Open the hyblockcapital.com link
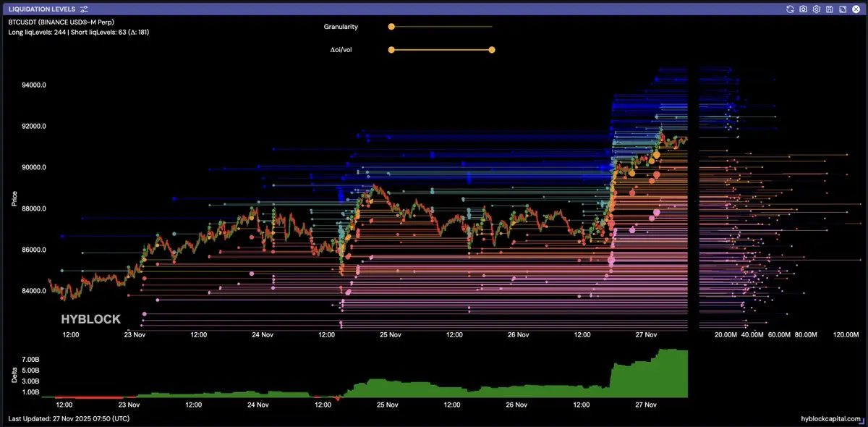Viewport: 868px width, 427px height. coord(831,418)
